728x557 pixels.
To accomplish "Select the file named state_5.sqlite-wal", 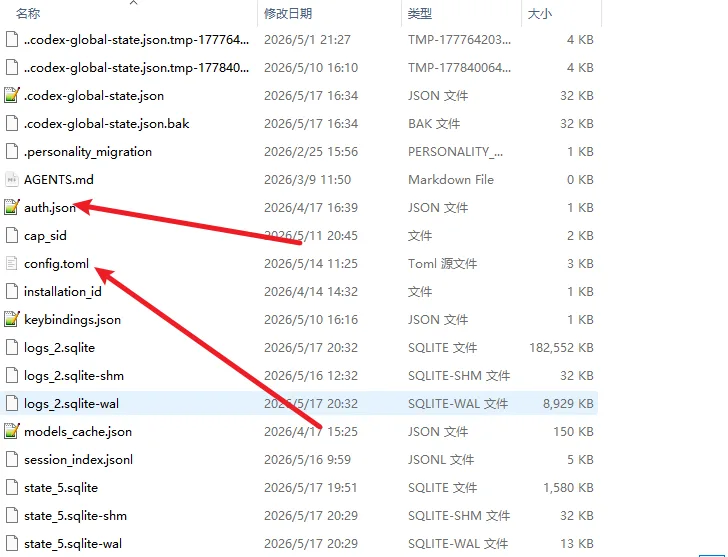I will [73, 544].
